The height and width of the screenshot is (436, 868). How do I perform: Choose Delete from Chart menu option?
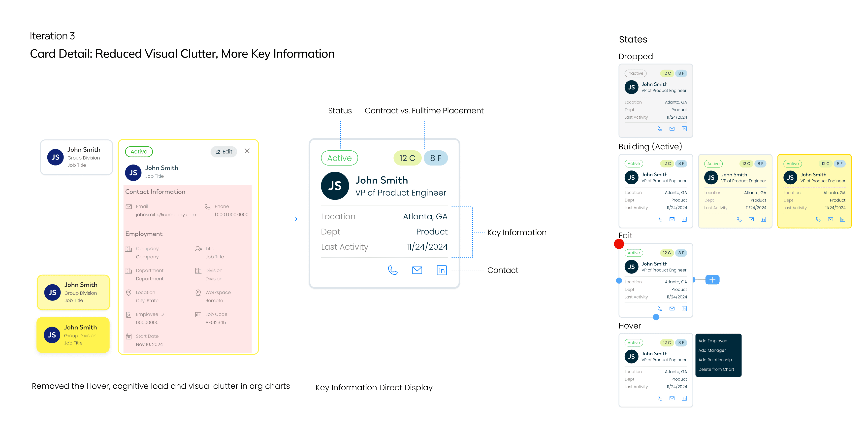(x=716, y=369)
